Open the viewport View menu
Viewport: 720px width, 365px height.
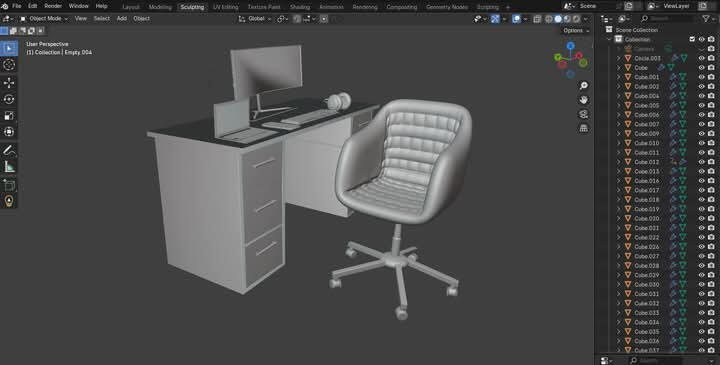[x=80, y=19]
